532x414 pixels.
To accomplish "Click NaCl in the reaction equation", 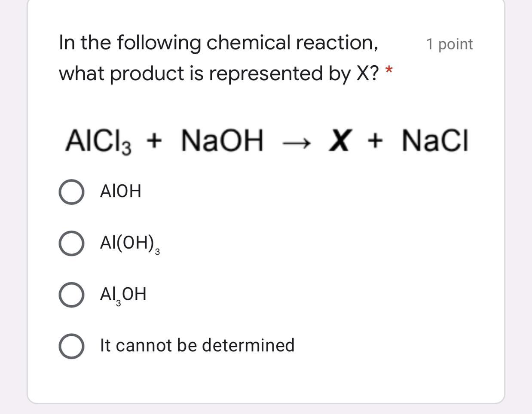I will pyautogui.click(x=435, y=140).
